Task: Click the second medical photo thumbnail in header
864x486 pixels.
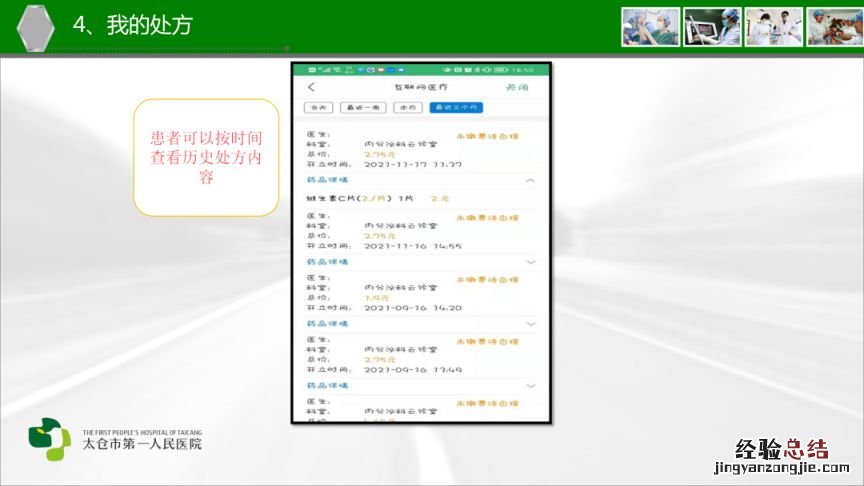Action: click(712, 27)
